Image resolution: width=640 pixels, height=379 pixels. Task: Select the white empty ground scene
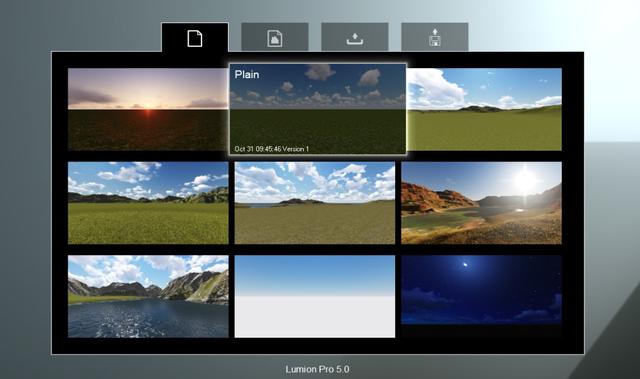tap(315, 297)
